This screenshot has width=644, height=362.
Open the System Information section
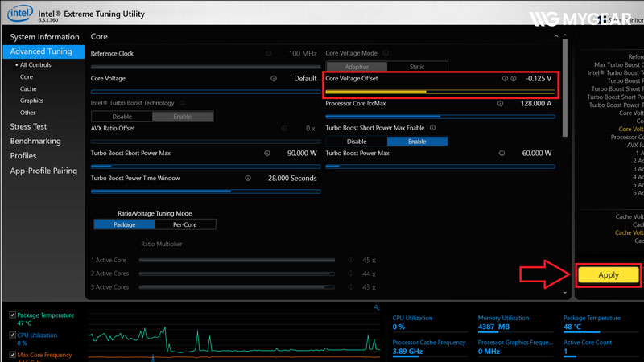[x=44, y=37]
